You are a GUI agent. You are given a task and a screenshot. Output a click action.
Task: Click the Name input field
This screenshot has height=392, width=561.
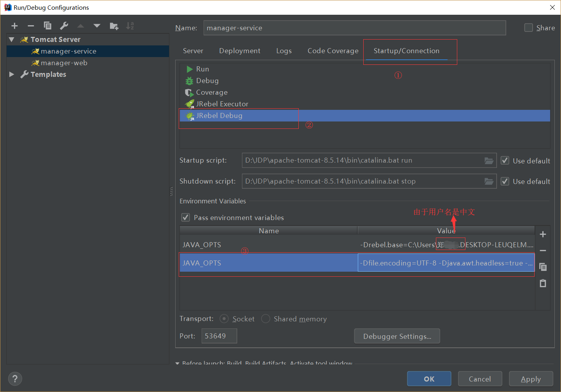355,28
